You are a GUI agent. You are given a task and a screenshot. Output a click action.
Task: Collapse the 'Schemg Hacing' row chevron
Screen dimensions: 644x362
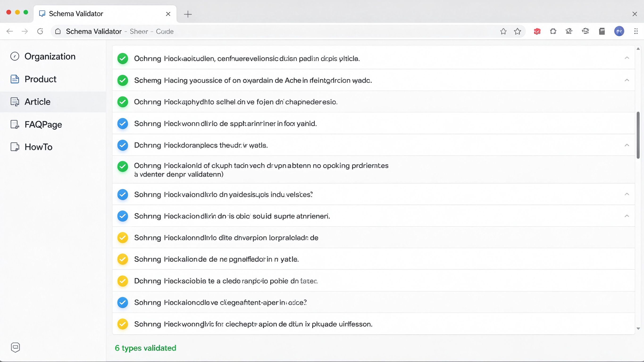pos(627,80)
